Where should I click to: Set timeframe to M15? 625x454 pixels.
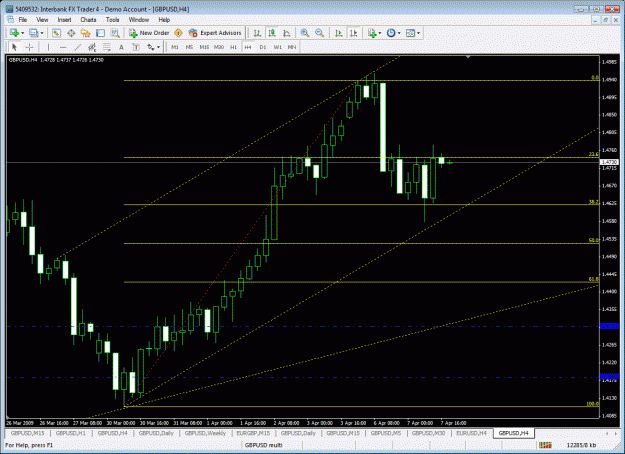(204, 47)
